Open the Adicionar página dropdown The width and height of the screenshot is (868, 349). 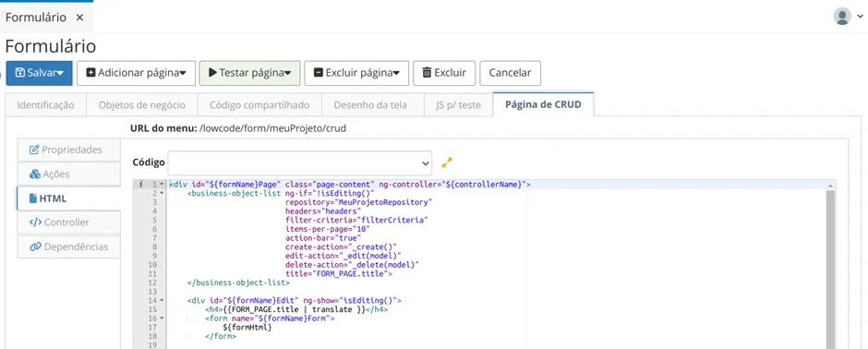pyautogui.click(x=136, y=73)
